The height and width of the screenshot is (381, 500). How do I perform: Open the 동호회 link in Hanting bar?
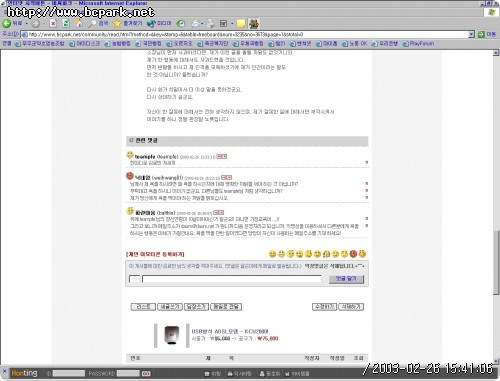[x=270, y=374]
